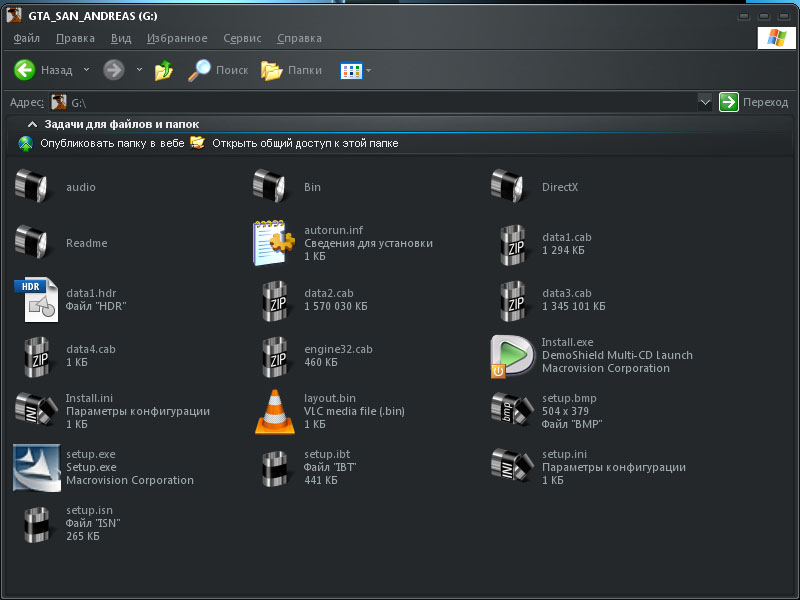Open the Избранное menu
Viewport: 800px width, 600px height.
(x=177, y=38)
